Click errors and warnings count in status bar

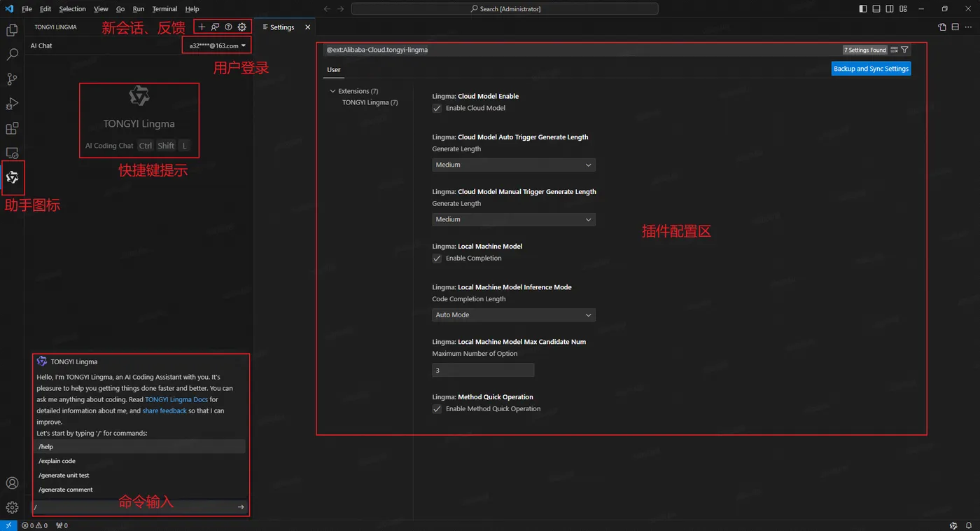(x=34, y=525)
